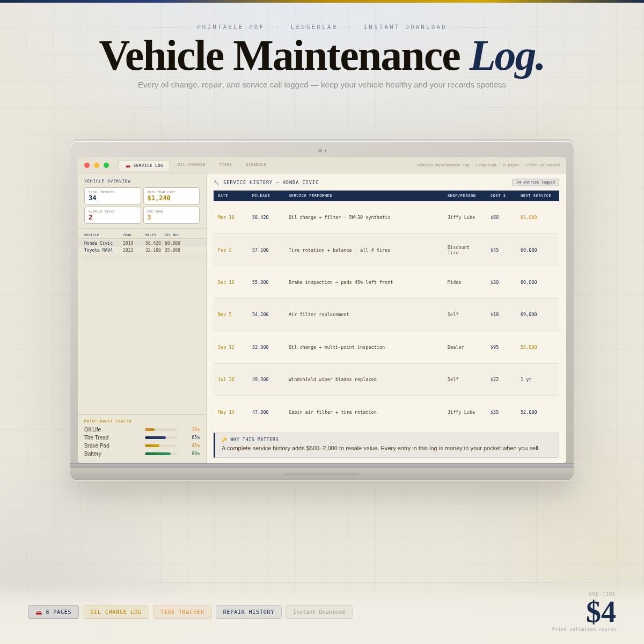
Task: Click the red close window dot
Action: point(87,165)
